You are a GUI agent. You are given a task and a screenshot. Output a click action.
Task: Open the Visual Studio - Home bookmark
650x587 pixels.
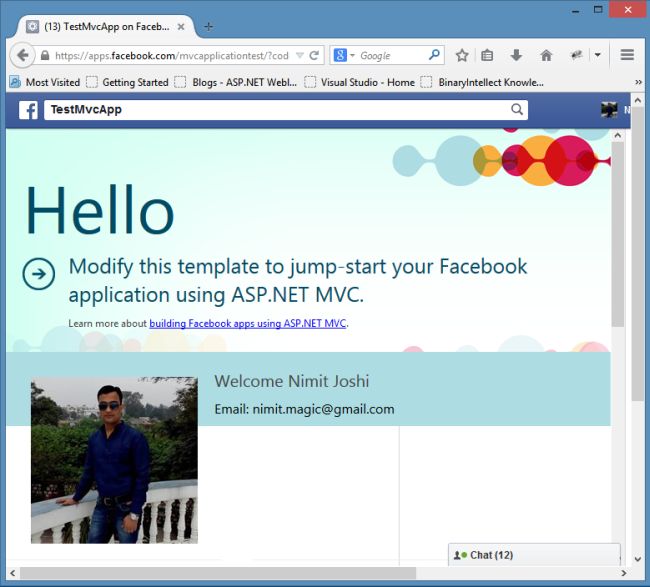pos(360,82)
